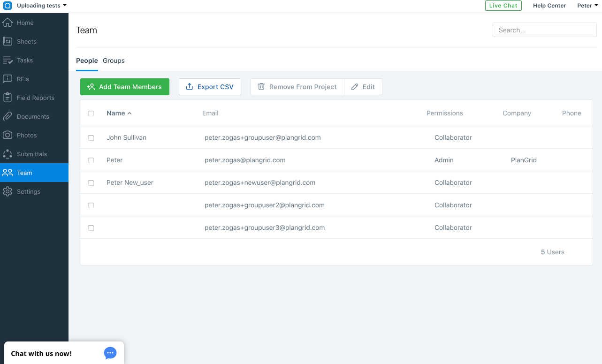Image resolution: width=602 pixels, height=364 pixels.
Task: Check the checkbox for peter.zogas@plangrid.com row
Action: pyautogui.click(x=91, y=160)
